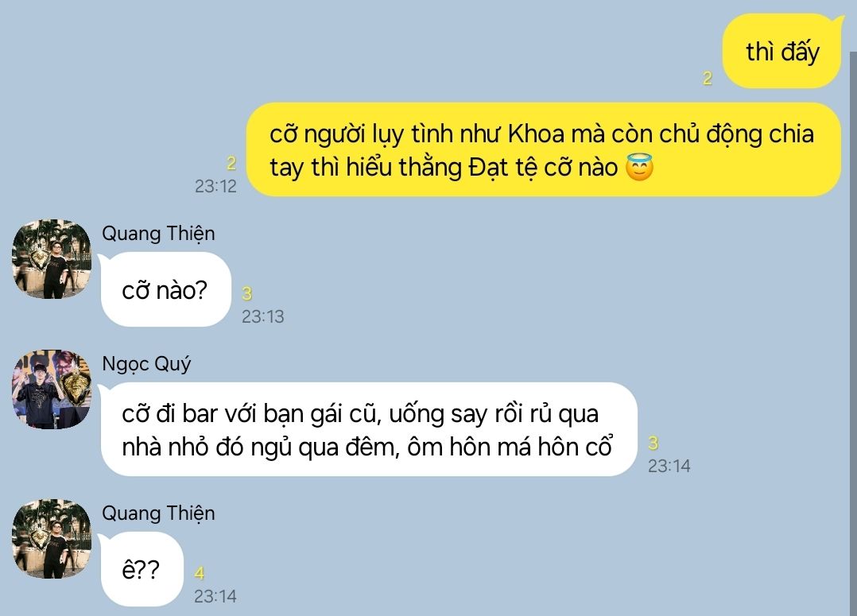Open Quang Thiện's avatar beside "cỡ nào?"
857x616 pixels.
coord(52,259)
